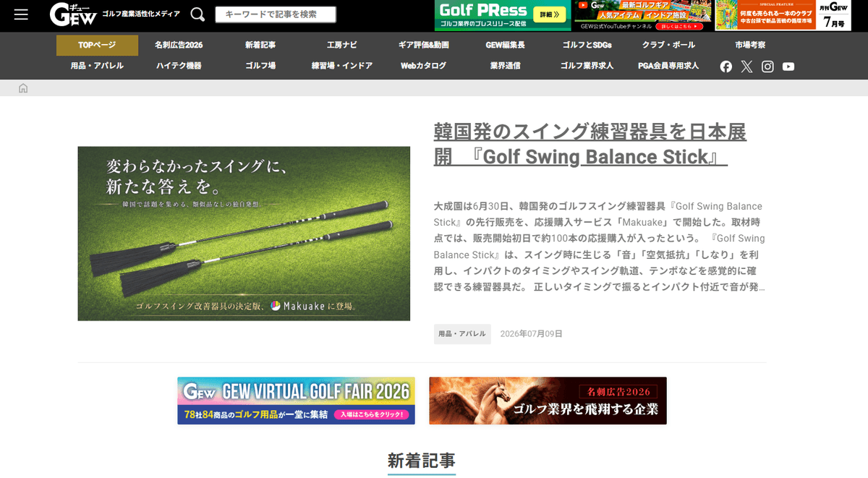
Task: Open the ゴルフ場 menu item
Action: pos(260,66)
